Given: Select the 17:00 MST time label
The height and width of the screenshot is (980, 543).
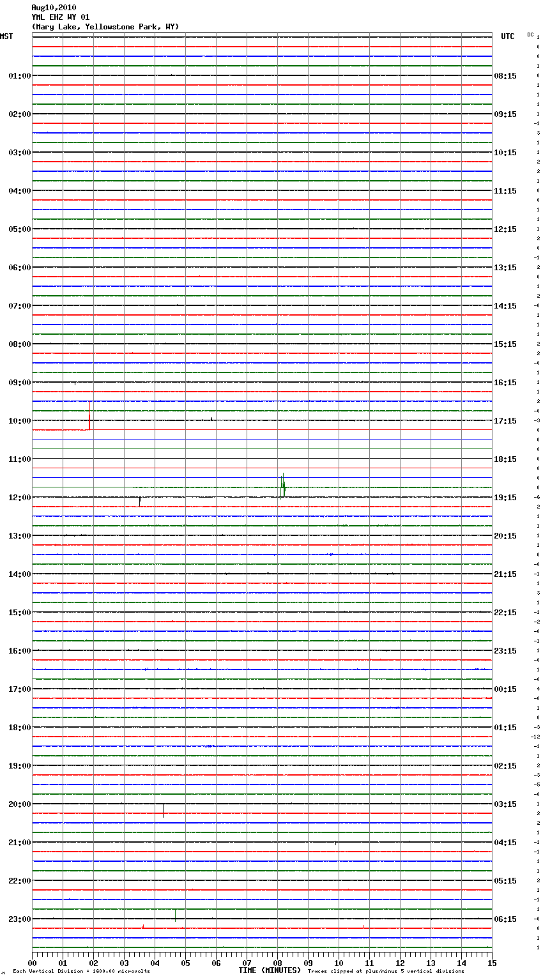Looking at the screenshot, I should (19, 689).
